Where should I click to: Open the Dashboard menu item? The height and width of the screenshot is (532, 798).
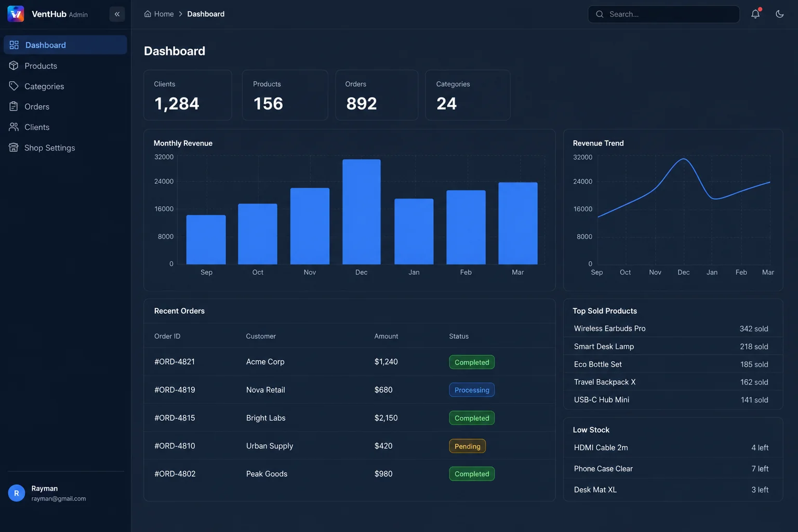[x=65, y=45]
